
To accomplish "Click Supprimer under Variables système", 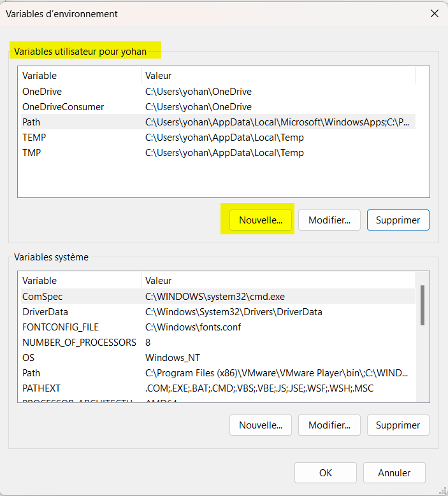I will coord(398,425).
